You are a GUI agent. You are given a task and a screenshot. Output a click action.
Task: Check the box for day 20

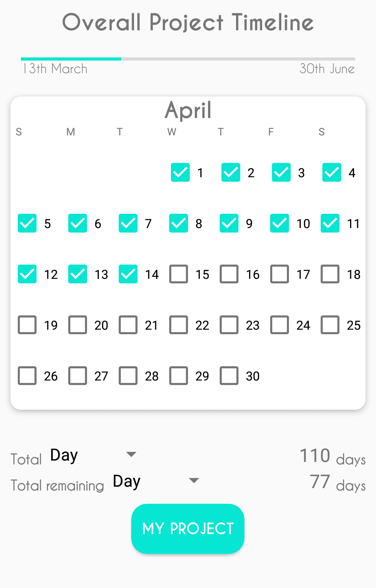click(x=78, y=325)
